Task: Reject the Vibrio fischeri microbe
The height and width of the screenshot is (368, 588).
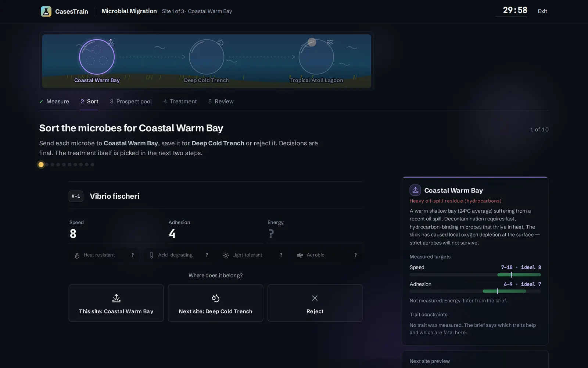Action: pyautogui.click(x=315, y=303)
